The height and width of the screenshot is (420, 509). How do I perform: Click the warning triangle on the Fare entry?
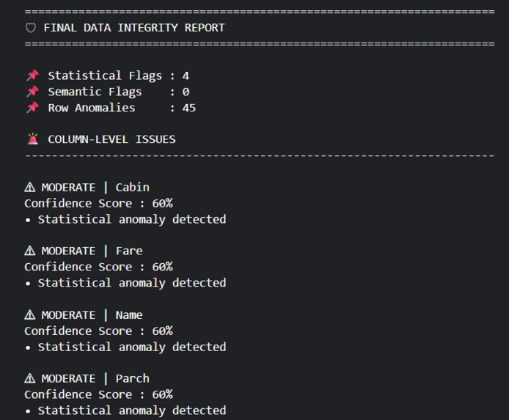pyautogui.click(x=30, y=251)
